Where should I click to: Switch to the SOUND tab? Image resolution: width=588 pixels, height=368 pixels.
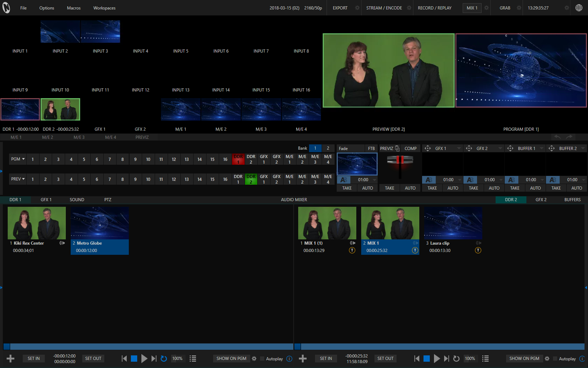77,199
